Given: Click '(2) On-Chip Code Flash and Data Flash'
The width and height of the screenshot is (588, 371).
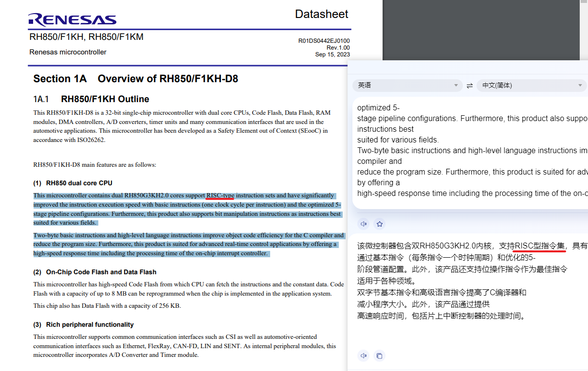Looking at the screenshot, I should tap(94, 272).
